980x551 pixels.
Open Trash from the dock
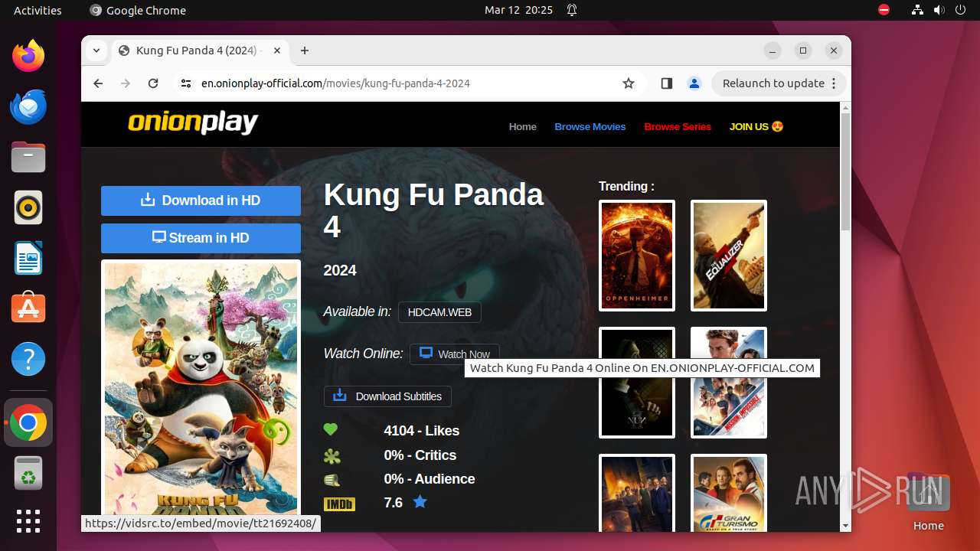28,473
